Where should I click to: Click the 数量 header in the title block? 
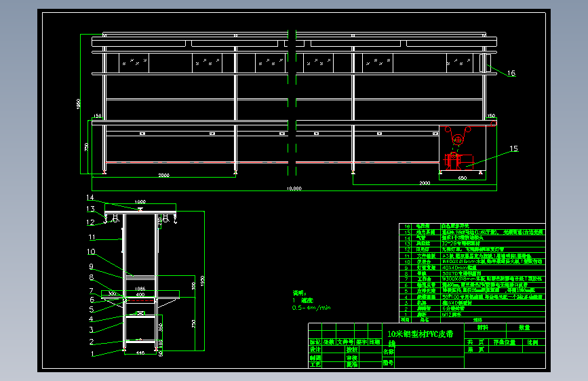(x=524, y=327)
